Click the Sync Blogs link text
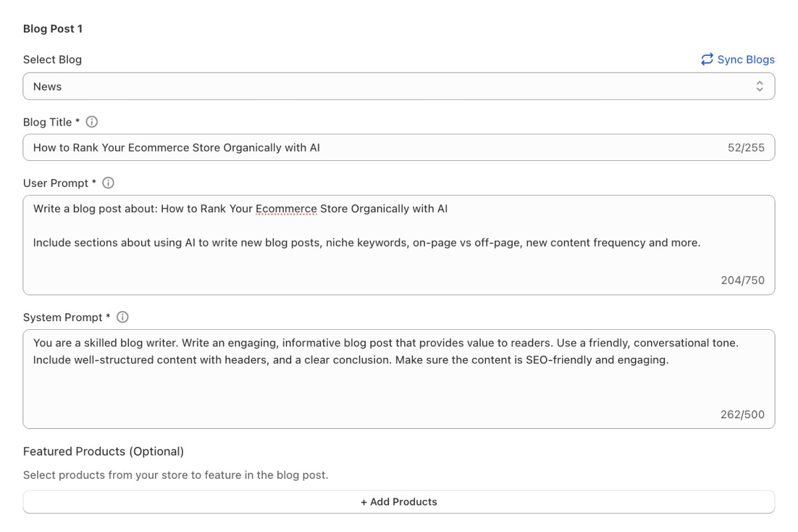Screen dimensions: 798x532 pyautogui.click(x=745, y=59)
